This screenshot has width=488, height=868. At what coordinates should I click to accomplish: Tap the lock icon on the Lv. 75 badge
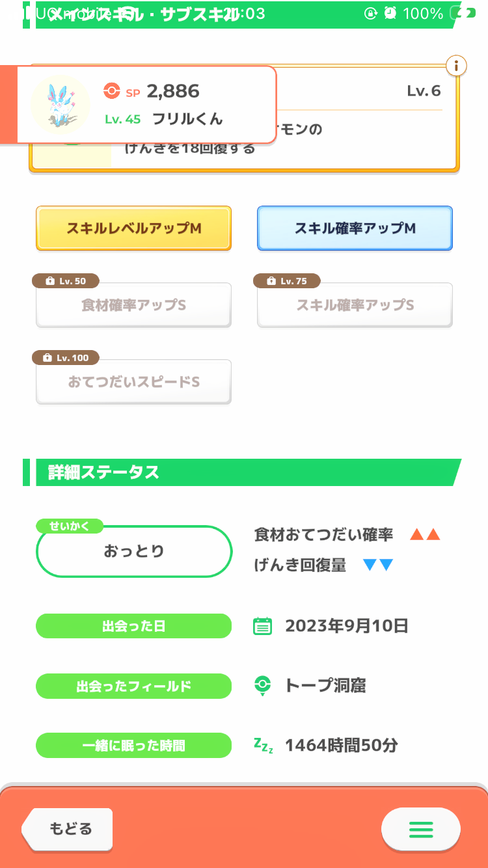(x=271, y=281)
